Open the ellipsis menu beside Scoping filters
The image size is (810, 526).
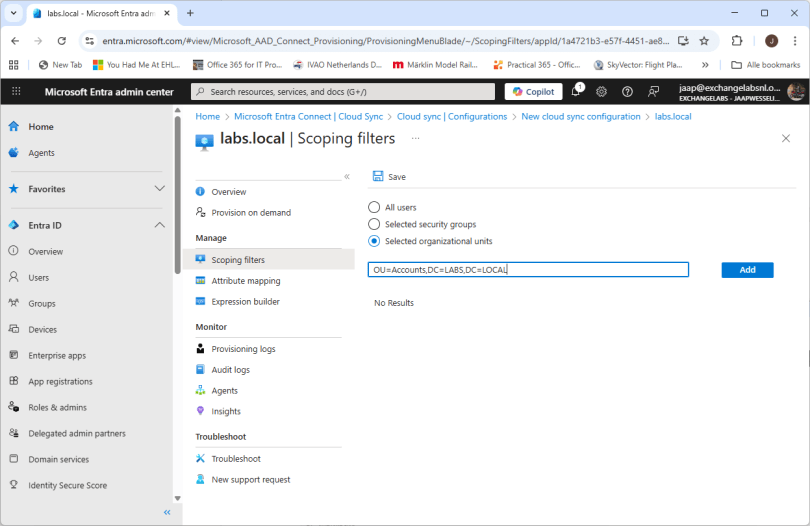[x=416, y=138]
